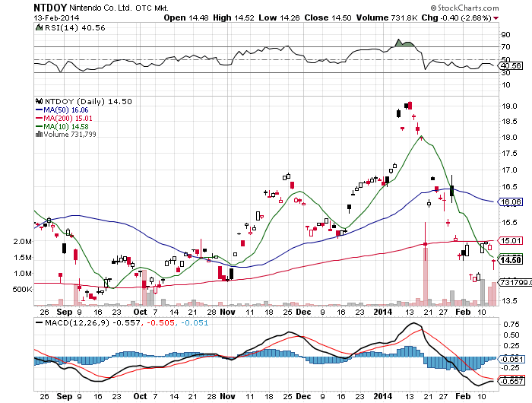Viewport: 532px width, 403px height.
Task: Click the NTDOY (Daily) 14.50 legend label
Action: coord(88,102)
